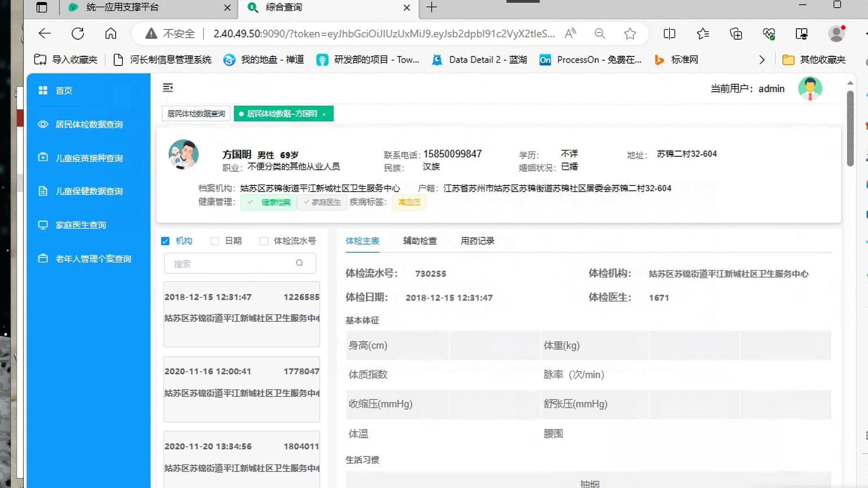Open 标准网 bookmark

[676, 60]
